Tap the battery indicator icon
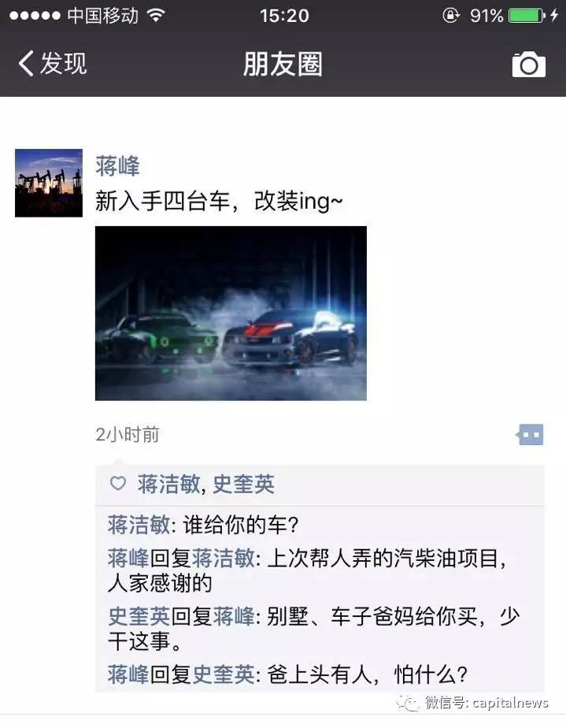Viewport: 566px width, 728px height. click(527, 16)
